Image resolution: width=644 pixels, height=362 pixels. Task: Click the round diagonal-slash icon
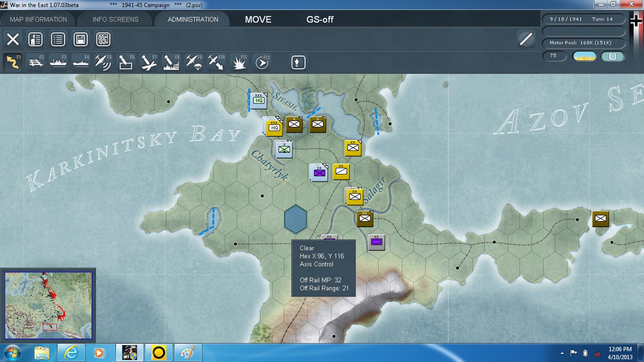(526, 39)
